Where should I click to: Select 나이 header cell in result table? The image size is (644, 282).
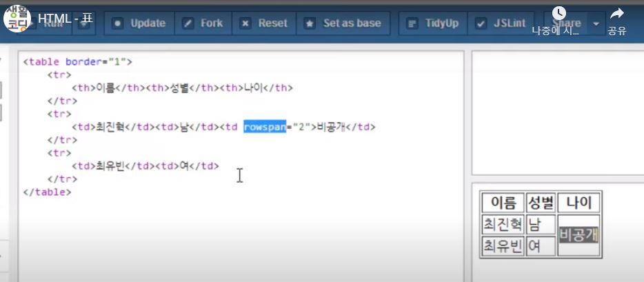tap(578, 203)
